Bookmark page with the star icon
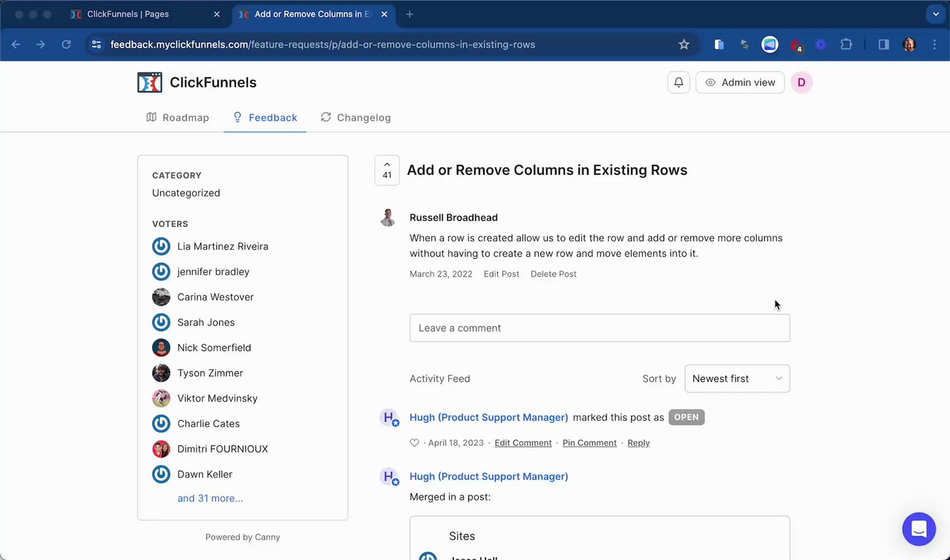The image size is (950, 560). (x=684, y=45)
